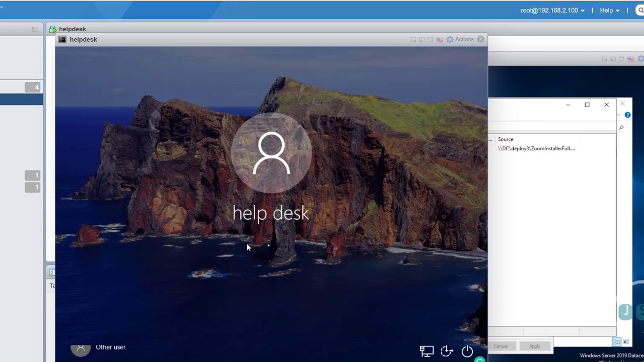Switch keyboard layout flag in helpdesk console
Screen dimensions: 644x362
pyautogui.click(x=439, y=40)
